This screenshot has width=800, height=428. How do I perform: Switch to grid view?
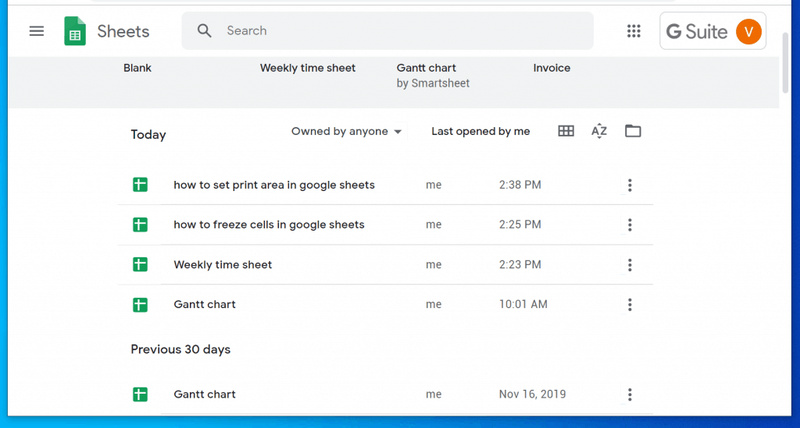pos(566,131)
